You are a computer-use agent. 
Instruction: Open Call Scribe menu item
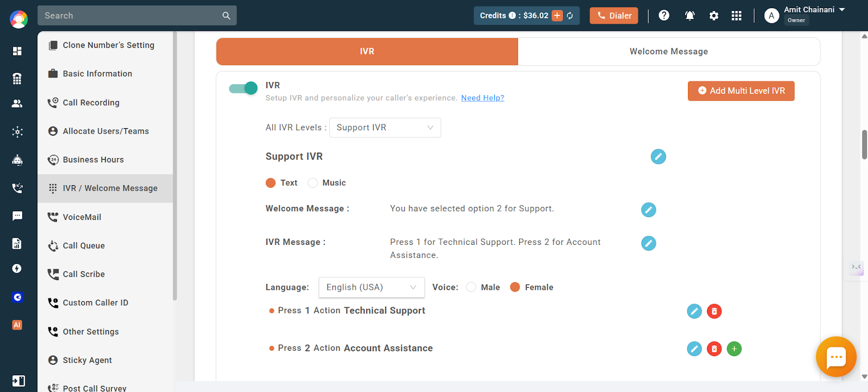105,274
